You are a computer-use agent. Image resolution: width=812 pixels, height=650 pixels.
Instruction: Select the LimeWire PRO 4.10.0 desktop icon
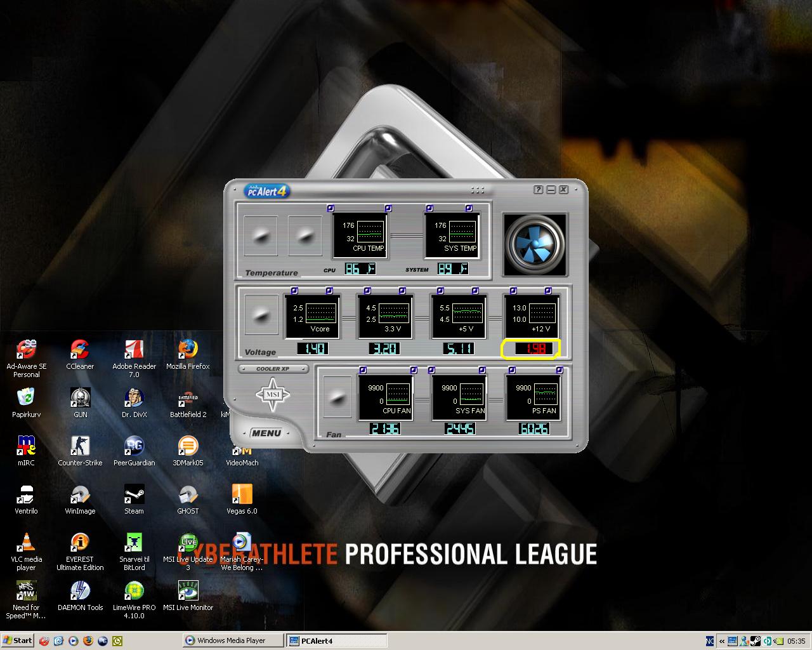pos(134,600)
